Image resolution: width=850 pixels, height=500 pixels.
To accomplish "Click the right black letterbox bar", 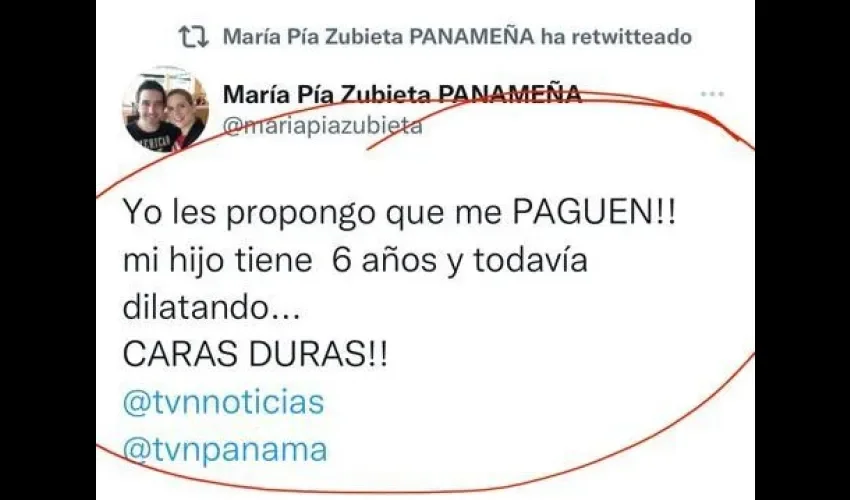I will tap(802, 250).
